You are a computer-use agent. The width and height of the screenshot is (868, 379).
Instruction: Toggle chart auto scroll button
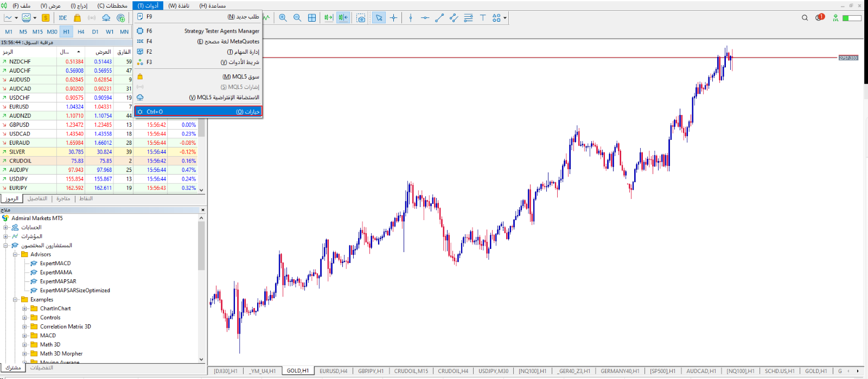[329, 18]
